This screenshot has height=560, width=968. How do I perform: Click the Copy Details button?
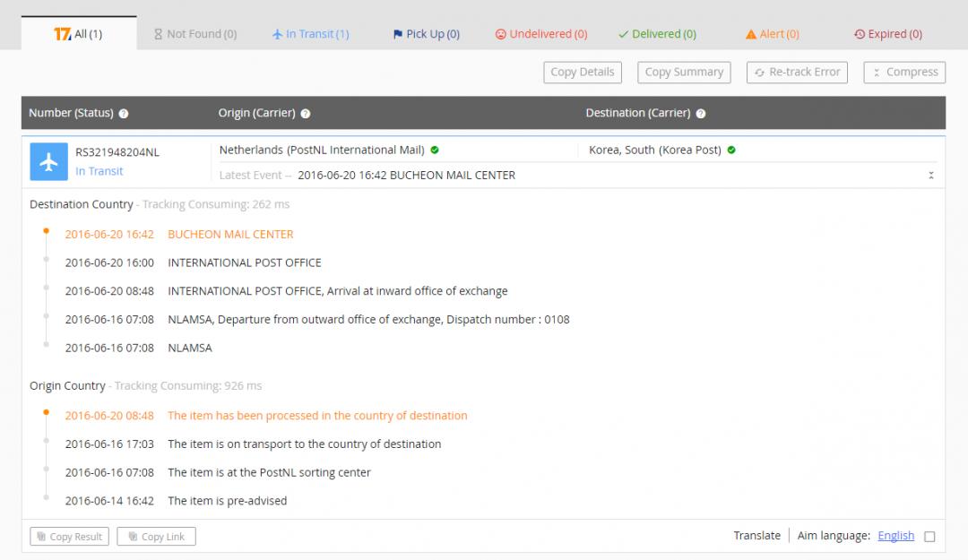pos(582,73)
